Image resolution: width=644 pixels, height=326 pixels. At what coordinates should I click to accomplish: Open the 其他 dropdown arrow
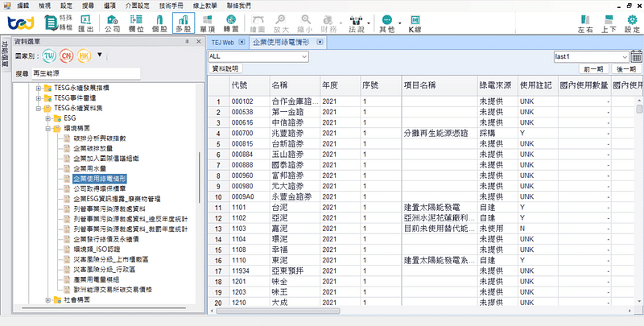click(399, 23)
